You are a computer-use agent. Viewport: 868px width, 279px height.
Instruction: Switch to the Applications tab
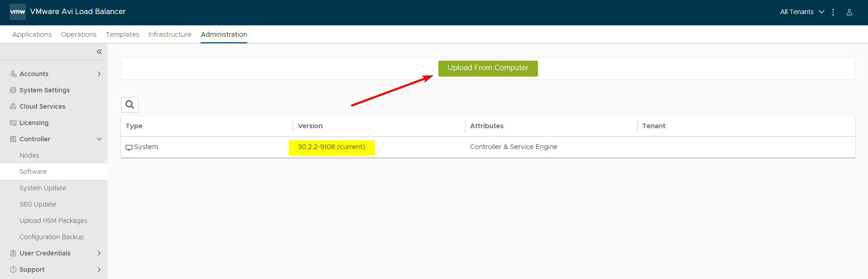(x=32, y=34)
